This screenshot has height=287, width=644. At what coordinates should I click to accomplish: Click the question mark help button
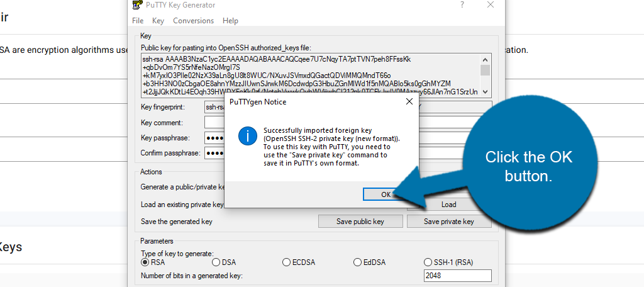coord(462,5)
